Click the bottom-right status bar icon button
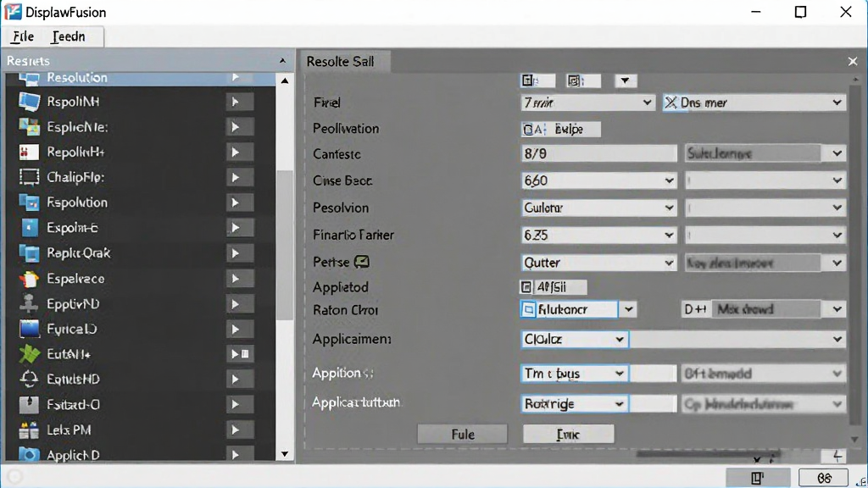The width and height of the screenshot is (868, 488). [861, 481]
